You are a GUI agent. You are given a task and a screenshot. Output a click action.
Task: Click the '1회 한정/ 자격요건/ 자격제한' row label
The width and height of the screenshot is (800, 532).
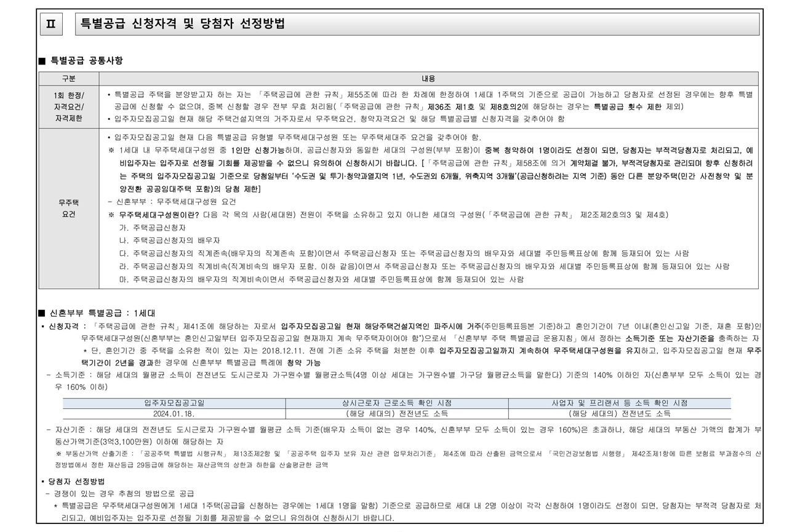pyautogui.click(x=69, y=106)
